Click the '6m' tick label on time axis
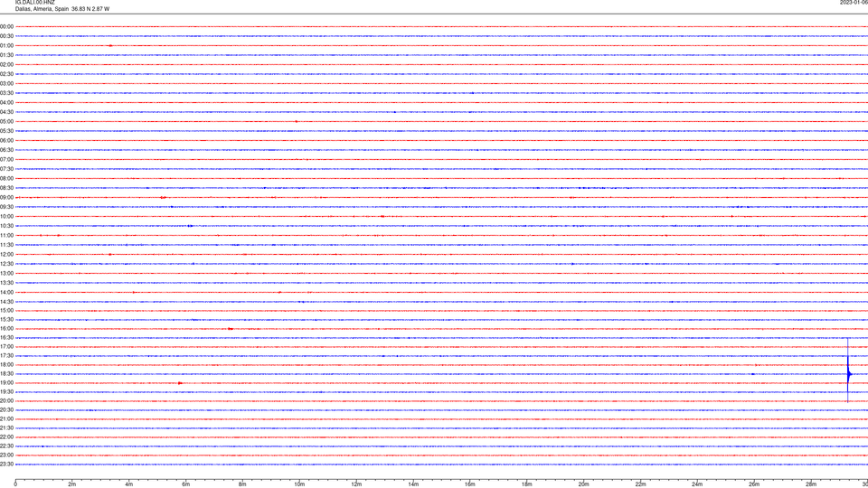This screenshot has height=488, width=868. (186, 484)
